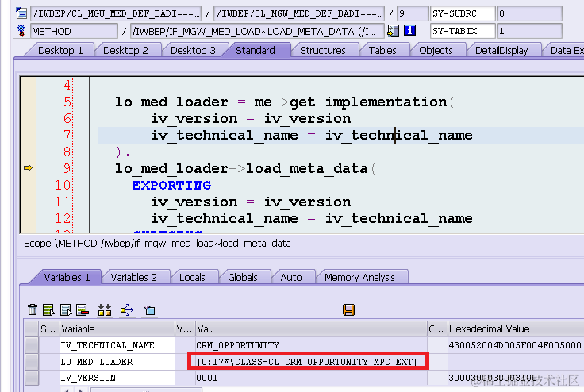Click the first program name field
The height and width of the screenshot is (392, 584).
click(116, 13)
